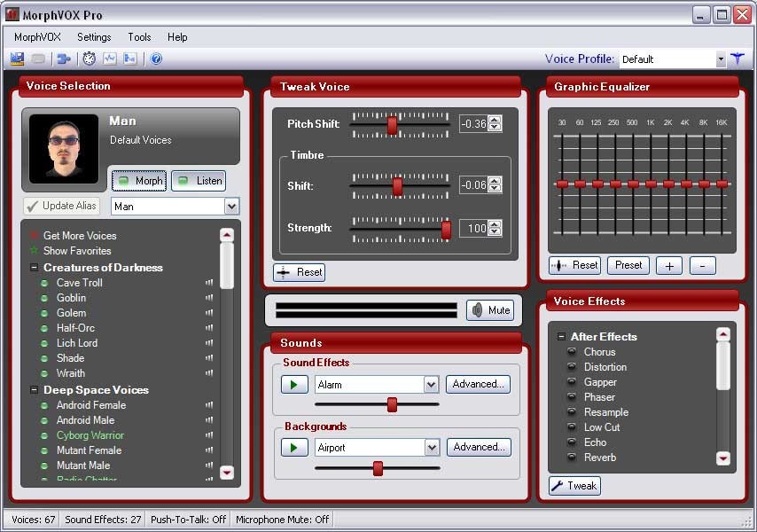Toggle the Morph button
Screen dimensions: 757x532
[138, 180]
